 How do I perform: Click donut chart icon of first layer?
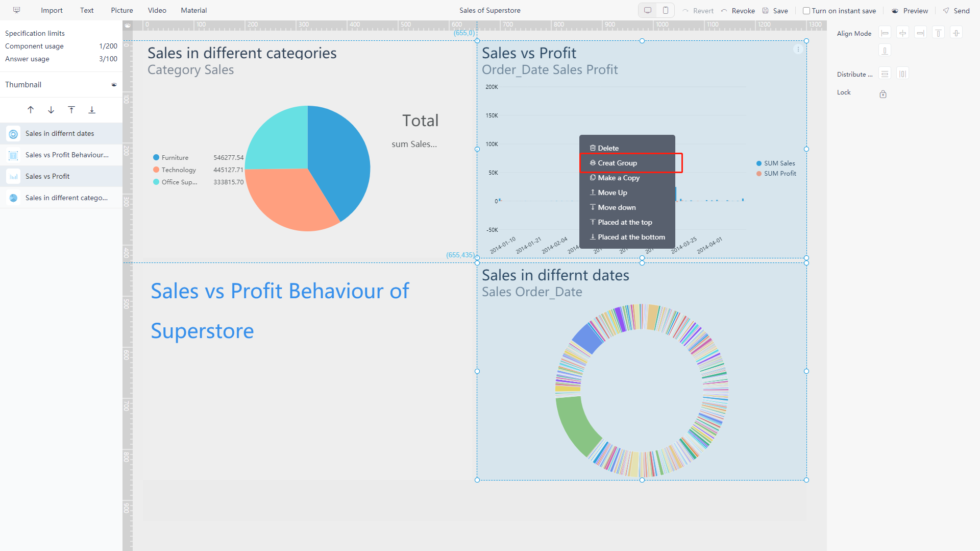click(x=14, y=134)
